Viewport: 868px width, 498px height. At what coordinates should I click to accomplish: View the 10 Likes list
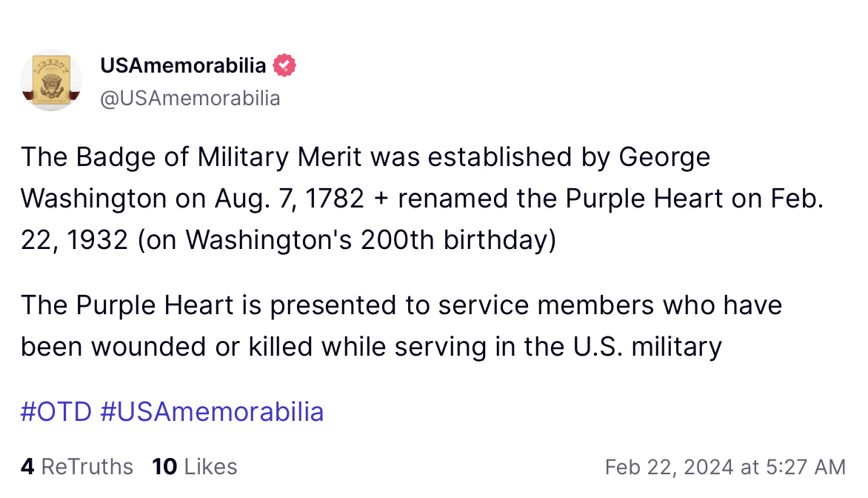coord(194,467)
